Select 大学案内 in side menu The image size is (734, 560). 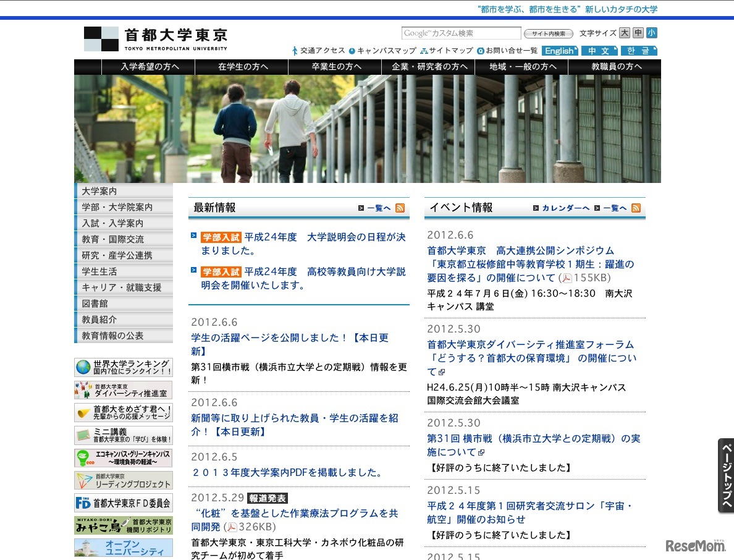click(124, 191)
